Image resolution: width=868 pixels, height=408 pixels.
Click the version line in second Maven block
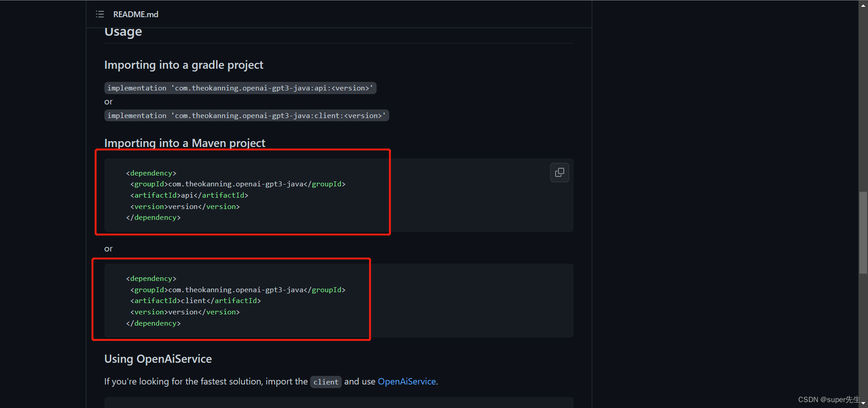(185, 312)
